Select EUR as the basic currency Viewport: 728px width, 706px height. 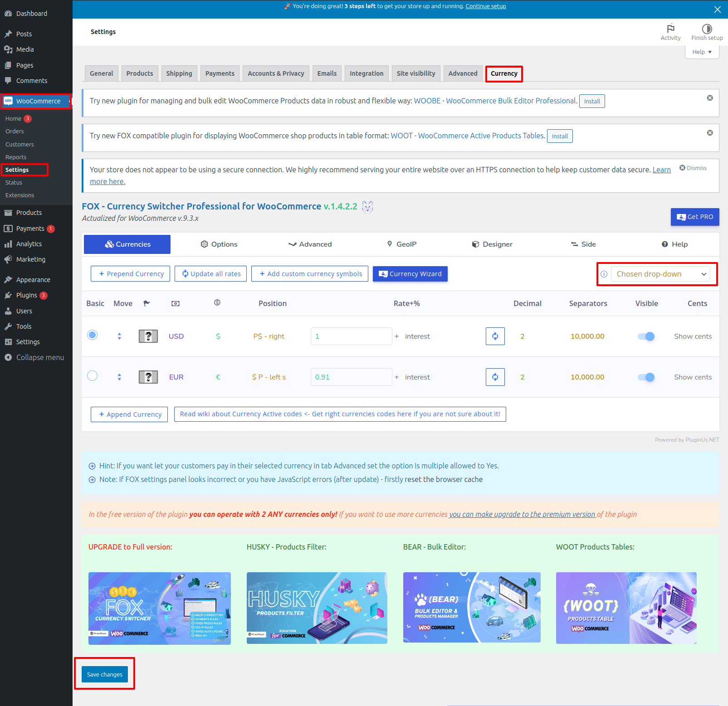[92, 376]
